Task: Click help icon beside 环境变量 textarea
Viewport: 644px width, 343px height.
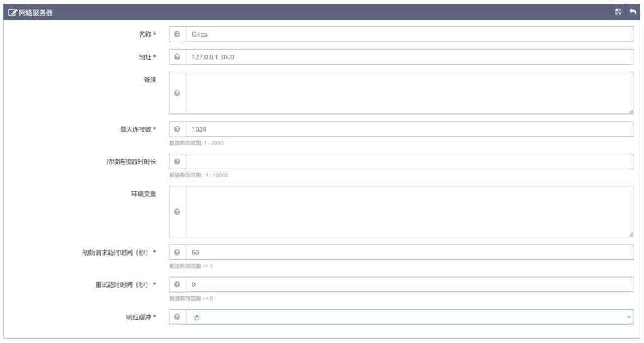Action: point(177,211)
